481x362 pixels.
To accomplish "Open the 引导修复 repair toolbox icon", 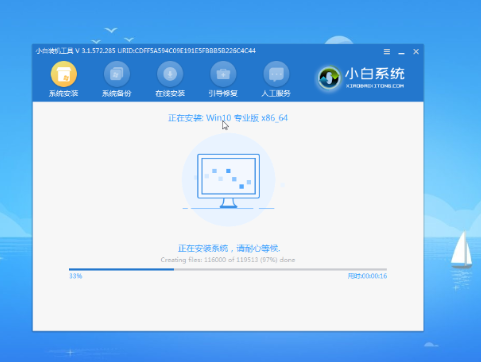I will click(x=223, y=74).
